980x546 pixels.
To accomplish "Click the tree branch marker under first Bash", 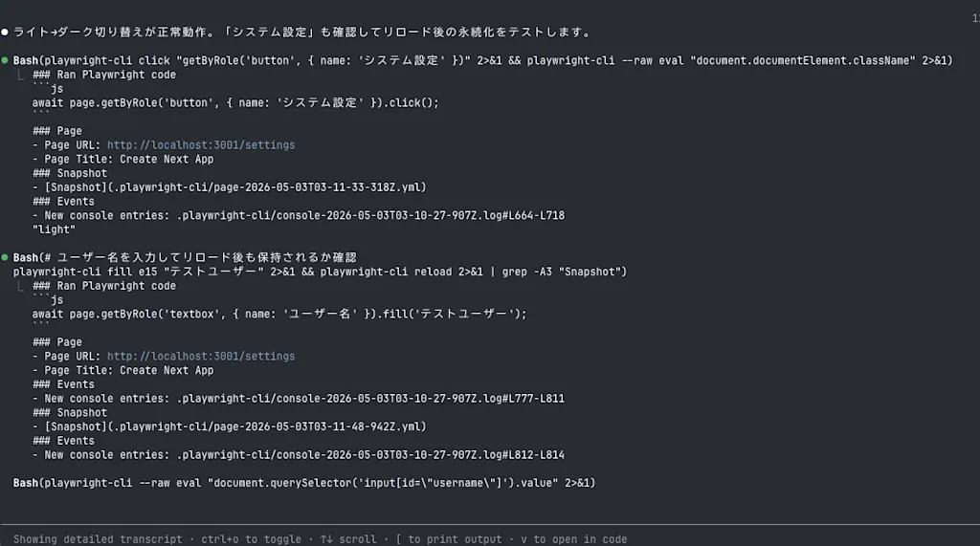I will (21, 76).
